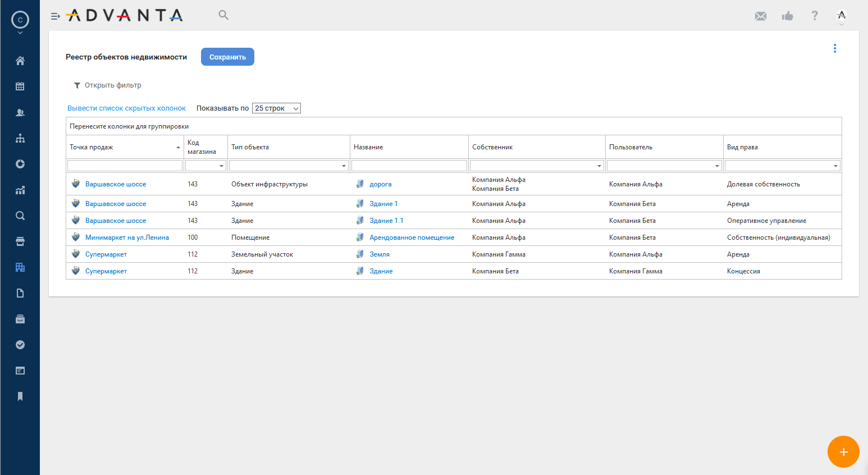
Task: Open the news panel icon in sidebar
Action: [20, 371]
